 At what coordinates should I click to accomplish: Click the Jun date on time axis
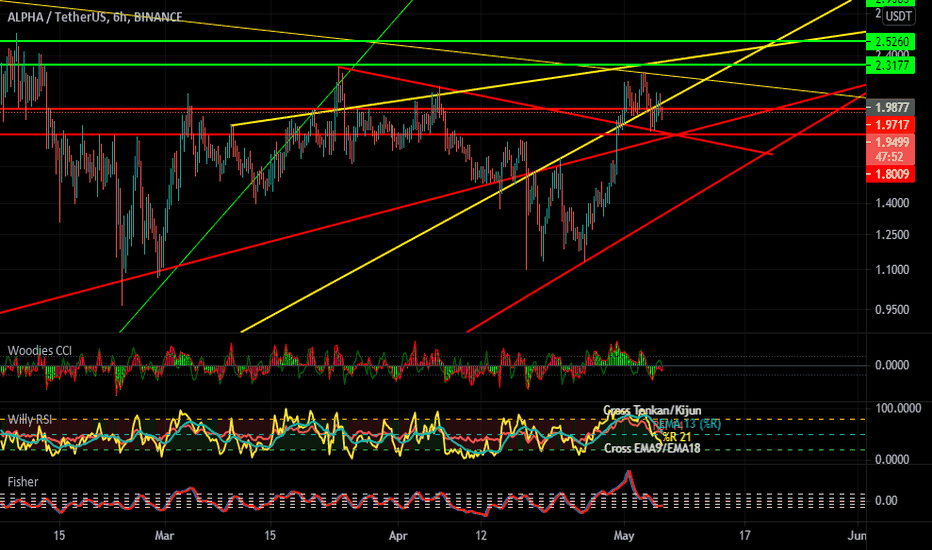pyautogui.click(x=857, y=536)
